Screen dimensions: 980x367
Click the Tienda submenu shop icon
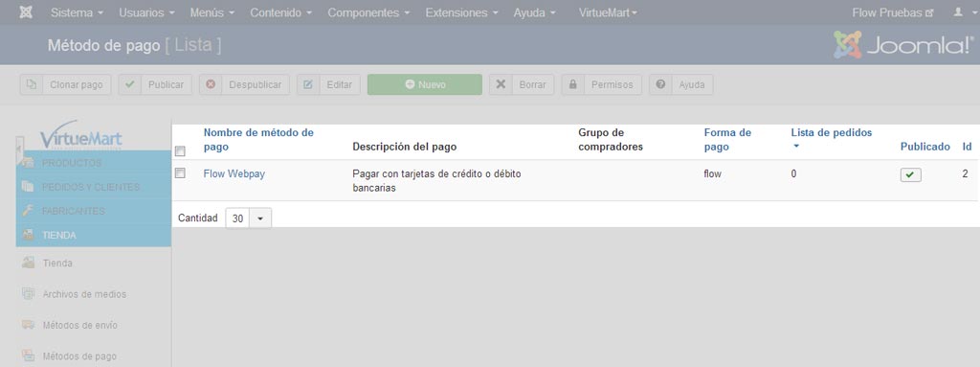point(28,264)
